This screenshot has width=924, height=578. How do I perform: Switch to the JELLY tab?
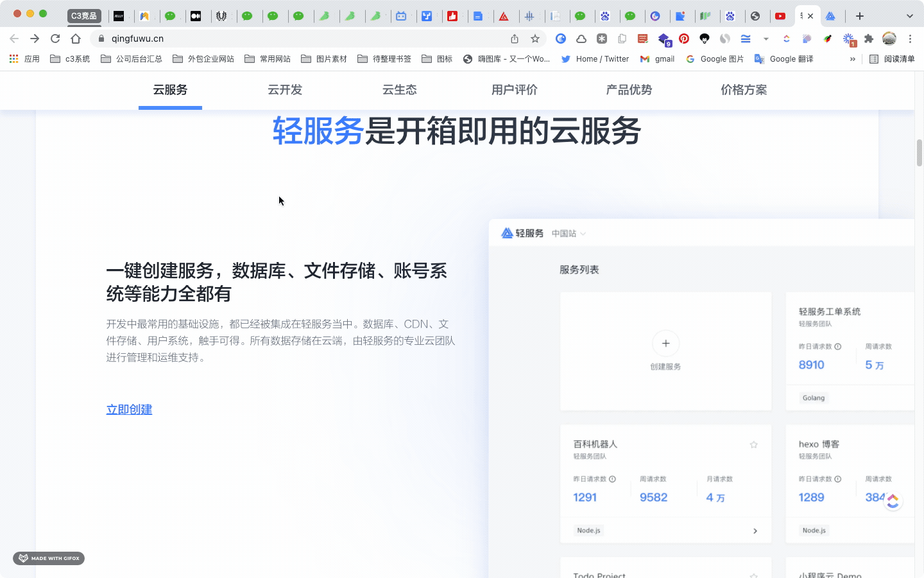(x=119, y=16)
